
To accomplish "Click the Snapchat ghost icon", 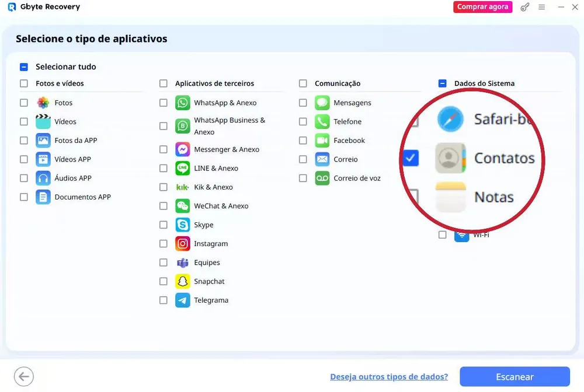I will [x=183, y=281].
